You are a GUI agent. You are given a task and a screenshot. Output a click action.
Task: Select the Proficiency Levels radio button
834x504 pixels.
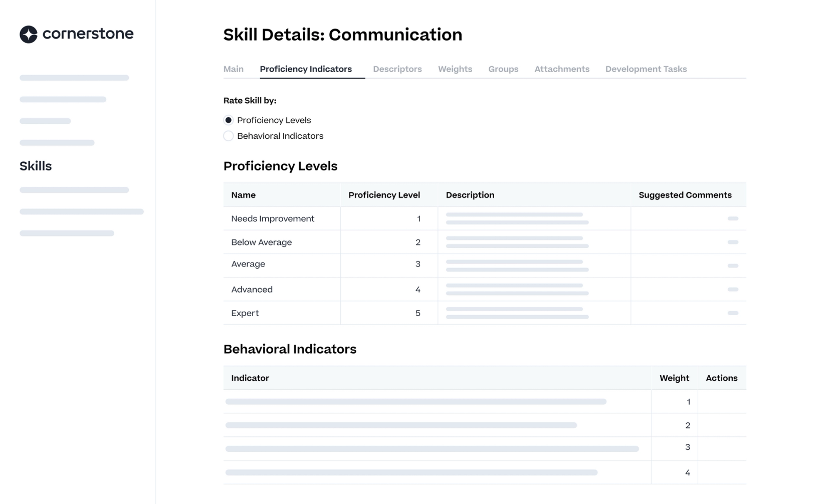click(x=229, y=120)
